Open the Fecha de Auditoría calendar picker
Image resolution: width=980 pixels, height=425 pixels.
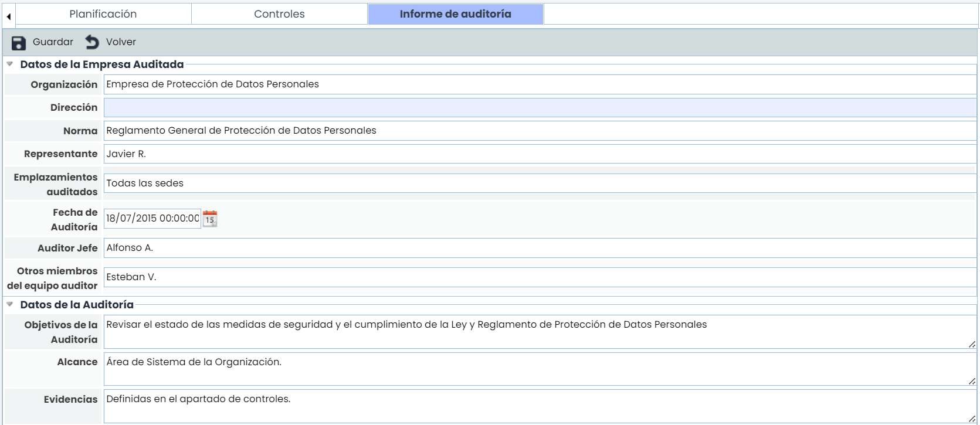tap(210, 219)
